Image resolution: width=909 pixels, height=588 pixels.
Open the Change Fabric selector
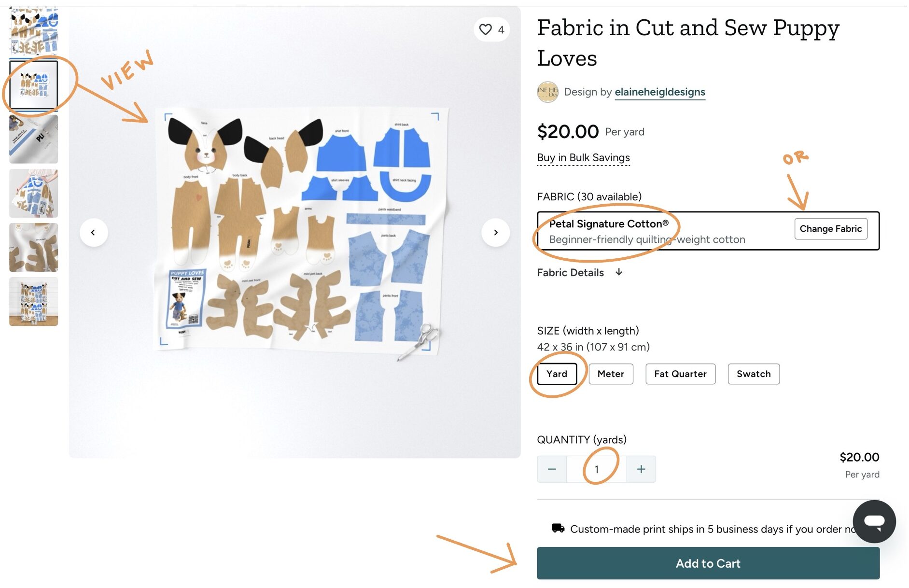(x=830, y=228)
